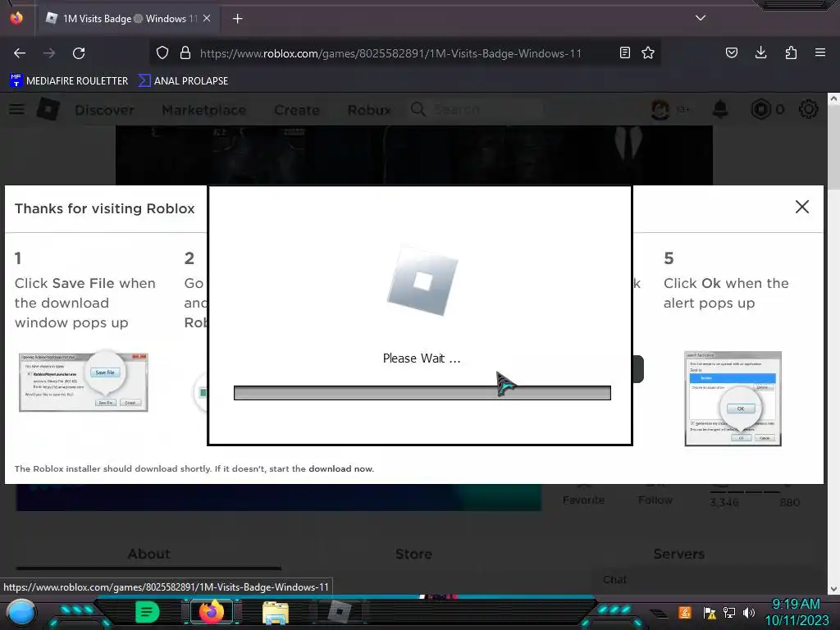Viewport: 840px width, 630px height.
Task: Switch to the Store tab
Action: [x=413, y=554]
